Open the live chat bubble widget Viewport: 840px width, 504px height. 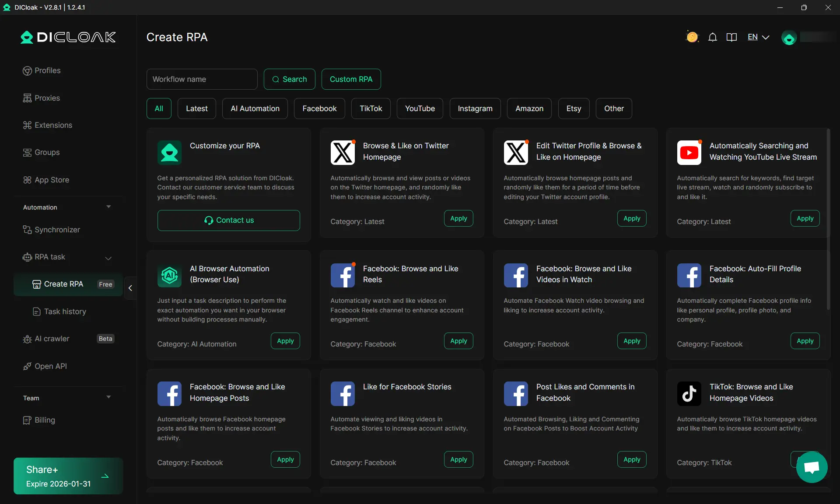click(x=812, y=467)
